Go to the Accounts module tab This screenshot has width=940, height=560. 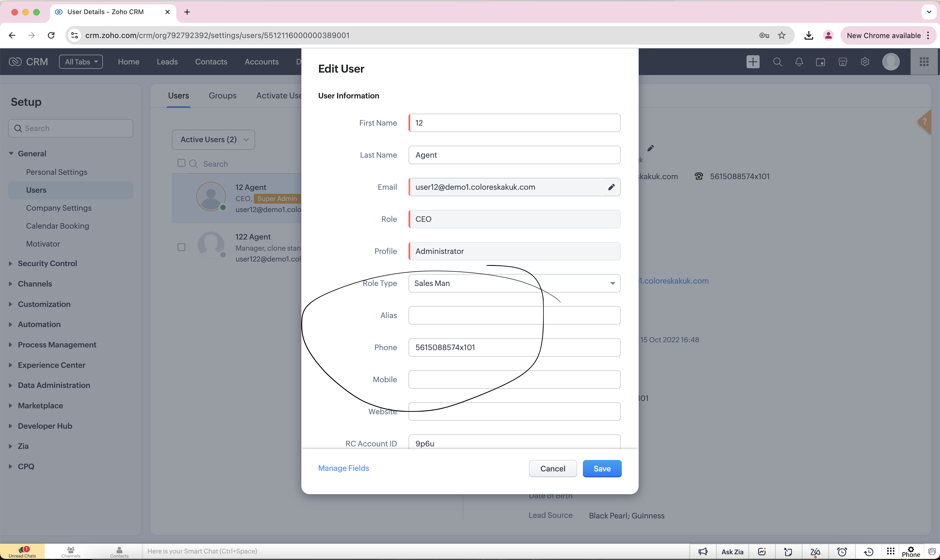pos(261,62)
